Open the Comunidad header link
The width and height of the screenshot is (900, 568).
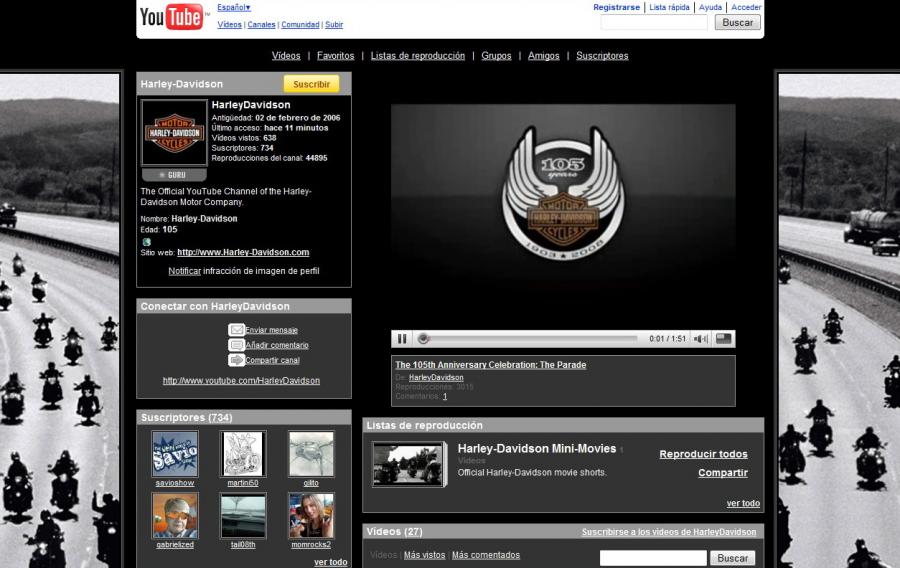click(x=300, y=25)
